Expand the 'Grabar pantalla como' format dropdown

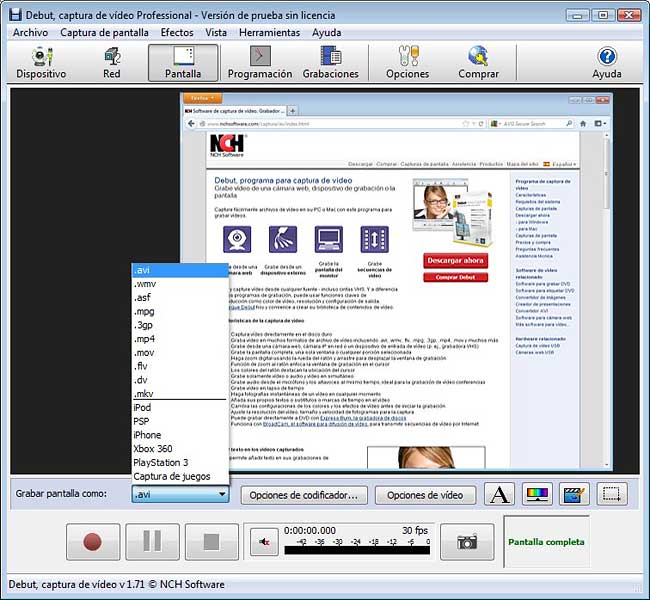(x=221, y=494)
